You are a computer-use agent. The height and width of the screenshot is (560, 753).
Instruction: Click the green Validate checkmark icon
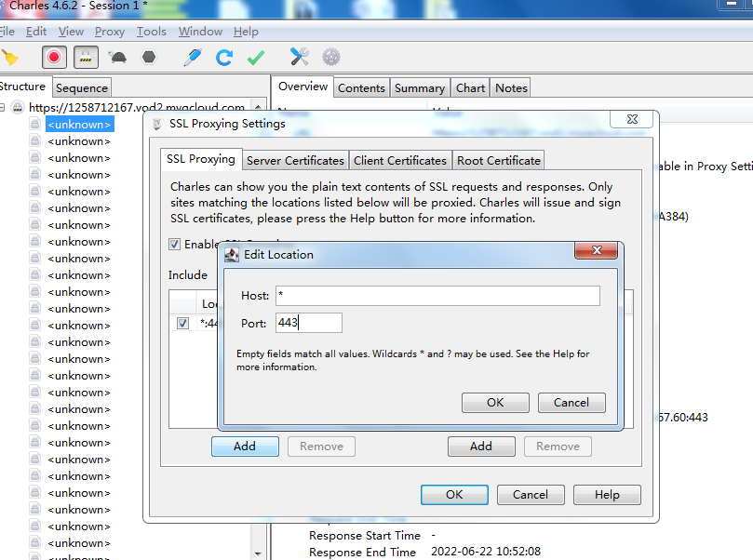[256, 57]
